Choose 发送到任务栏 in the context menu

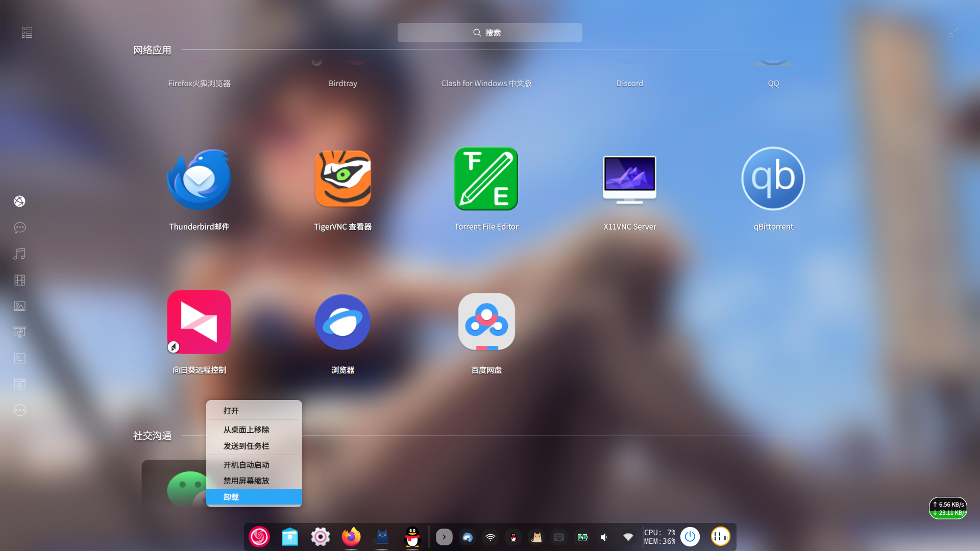point(254,446)
